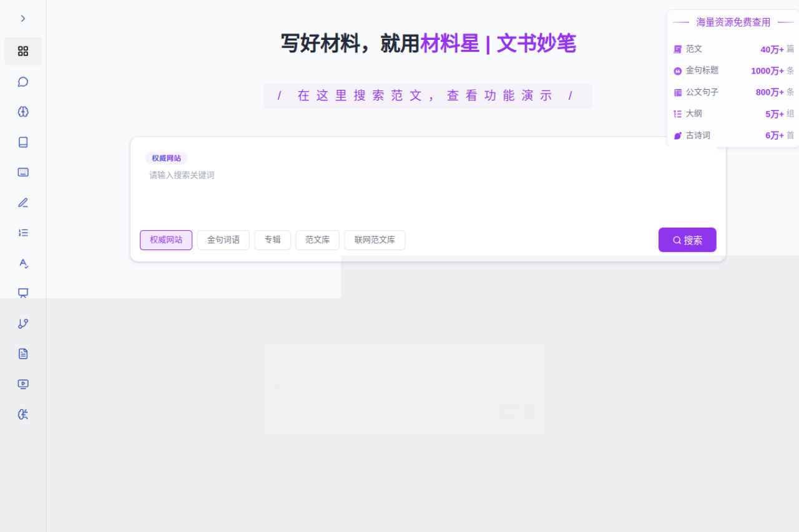
Task: Open the document file icon in sidebar
Action: pyautogui.click(x=23, y=354)
